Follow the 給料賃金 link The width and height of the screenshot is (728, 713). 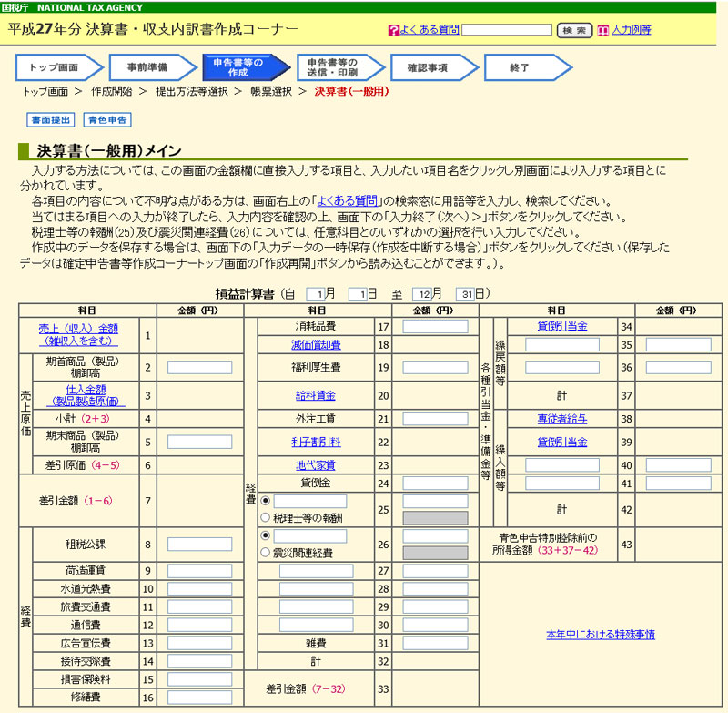tap(317, 395)
